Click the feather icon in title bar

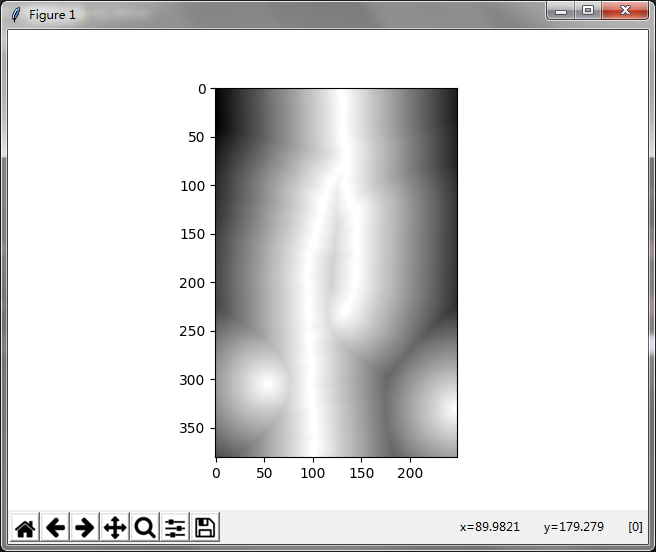[x=15, y=15]
